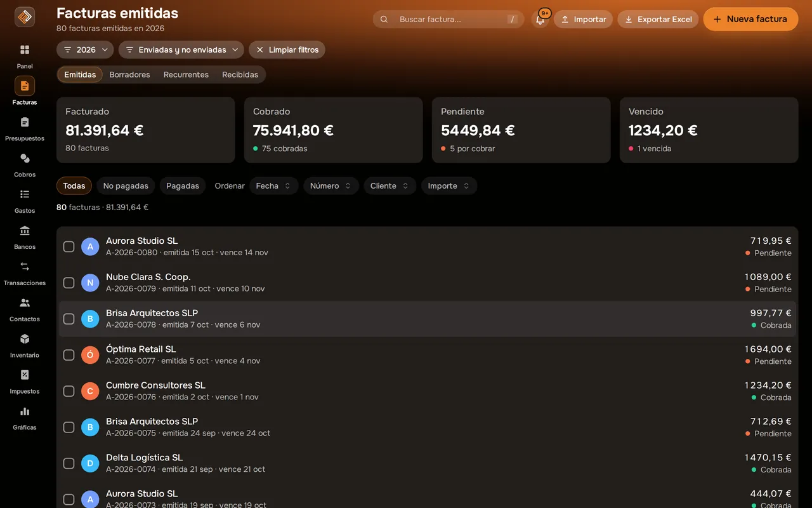Screen dimensions: 812x508
Task: Check Óptima Retail SL invoice row
Action: point(69,355)
